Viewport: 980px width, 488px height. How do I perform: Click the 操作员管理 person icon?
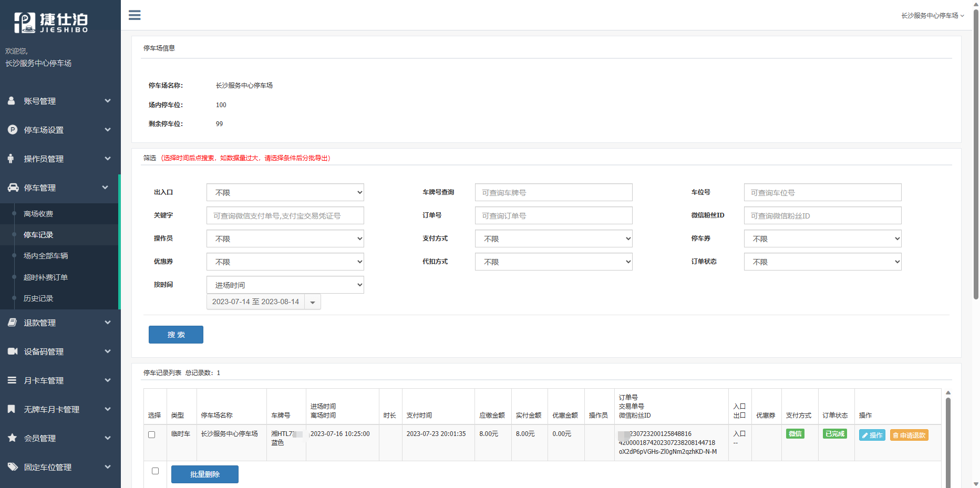click(11, 158)
